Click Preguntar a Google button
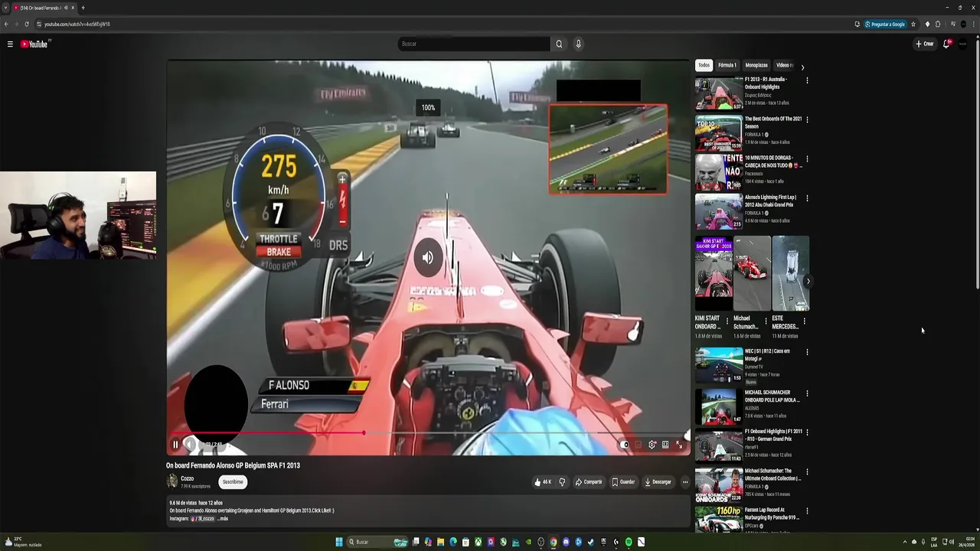The image size is (980, 551). [886, 24]
